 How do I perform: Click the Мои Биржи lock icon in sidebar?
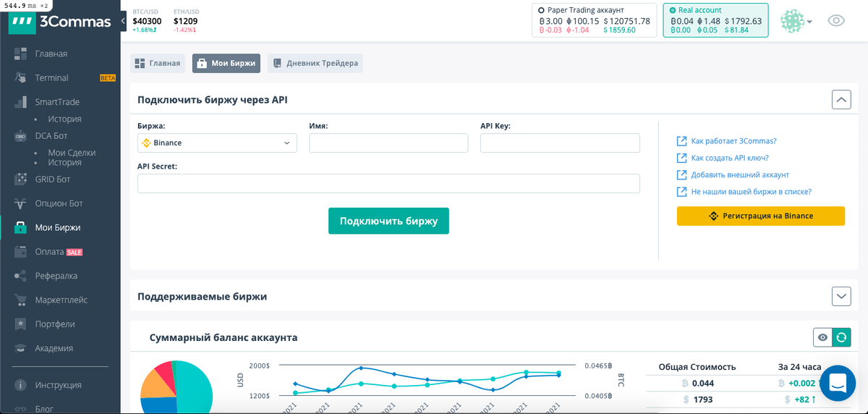[x=21, y=227]
